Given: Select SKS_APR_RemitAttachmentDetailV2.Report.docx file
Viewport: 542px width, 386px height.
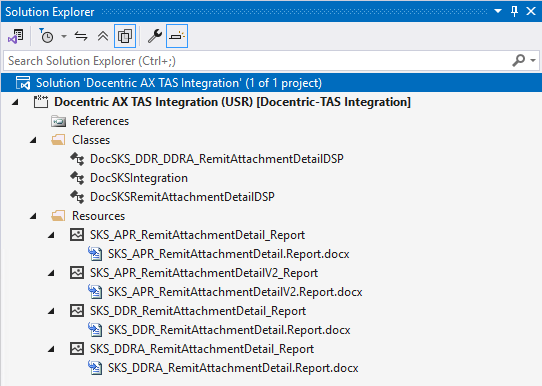Looking at the screenshot, I should tap(235, 292).
